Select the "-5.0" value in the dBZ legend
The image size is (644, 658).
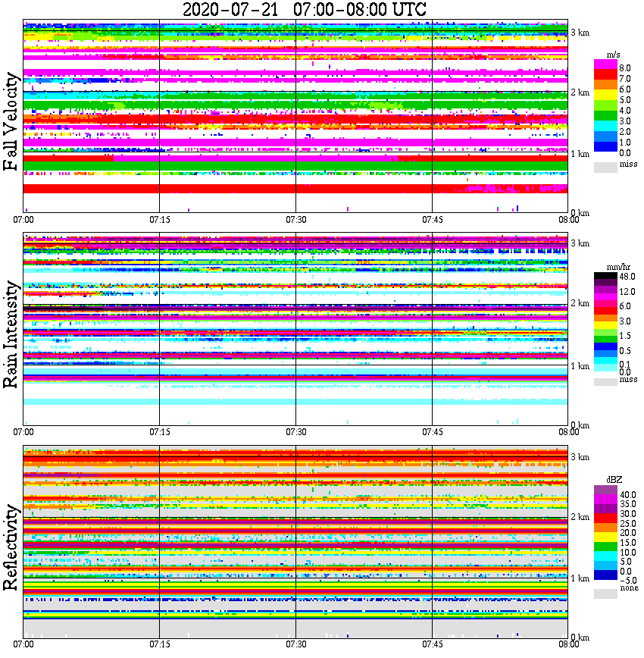tap(628, 581)
